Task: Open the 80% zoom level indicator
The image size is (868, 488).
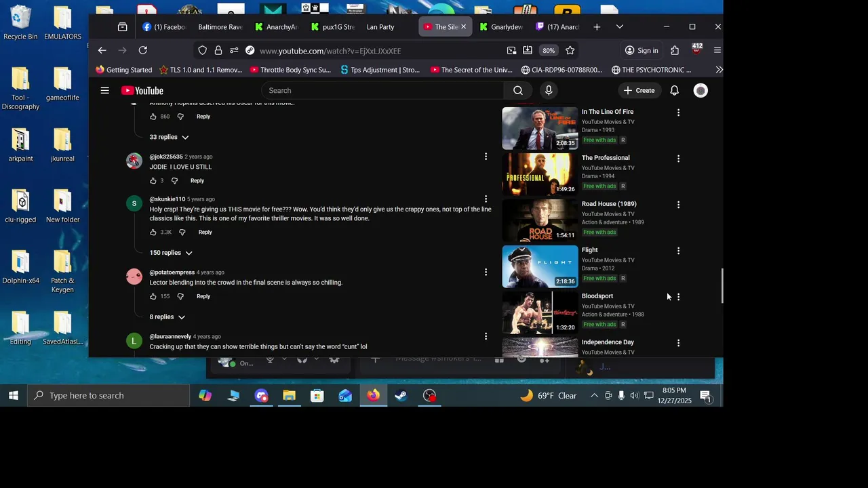Action: point(549,50)
